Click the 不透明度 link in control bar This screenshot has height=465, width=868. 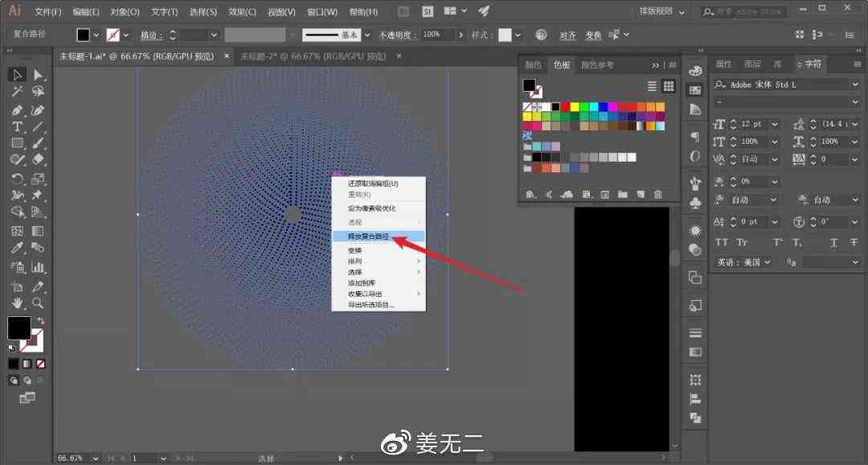tap(398, 35)
